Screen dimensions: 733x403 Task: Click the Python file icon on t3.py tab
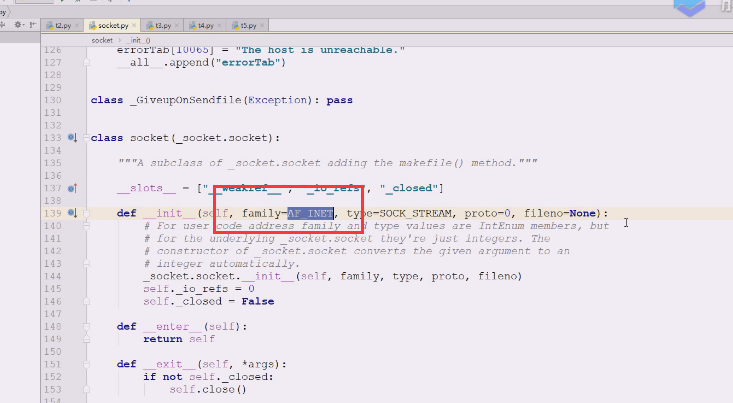[x=150, y=25]
